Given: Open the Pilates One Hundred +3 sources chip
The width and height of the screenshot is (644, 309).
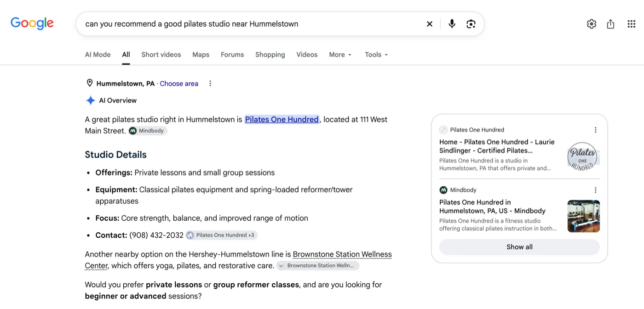Looking at the screenshot, I should coord(221,235).
